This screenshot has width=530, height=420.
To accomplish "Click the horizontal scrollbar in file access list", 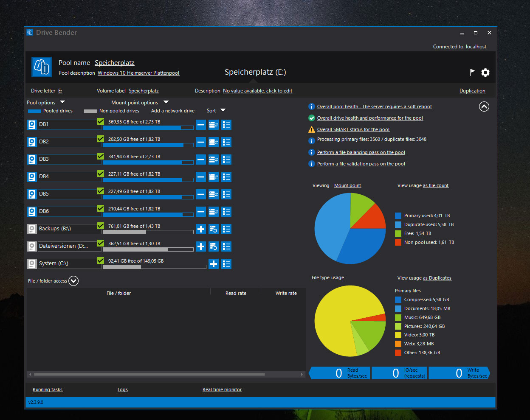I will (149, 374).
